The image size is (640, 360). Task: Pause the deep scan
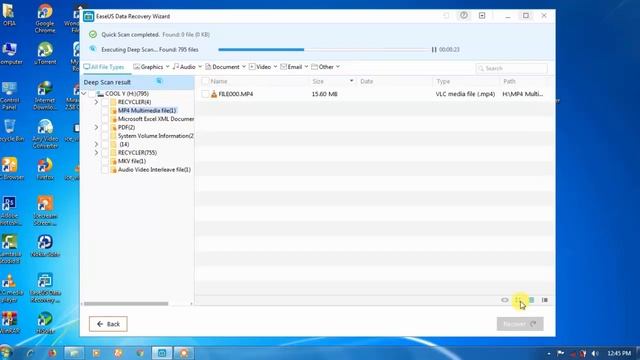pos(434,49)
